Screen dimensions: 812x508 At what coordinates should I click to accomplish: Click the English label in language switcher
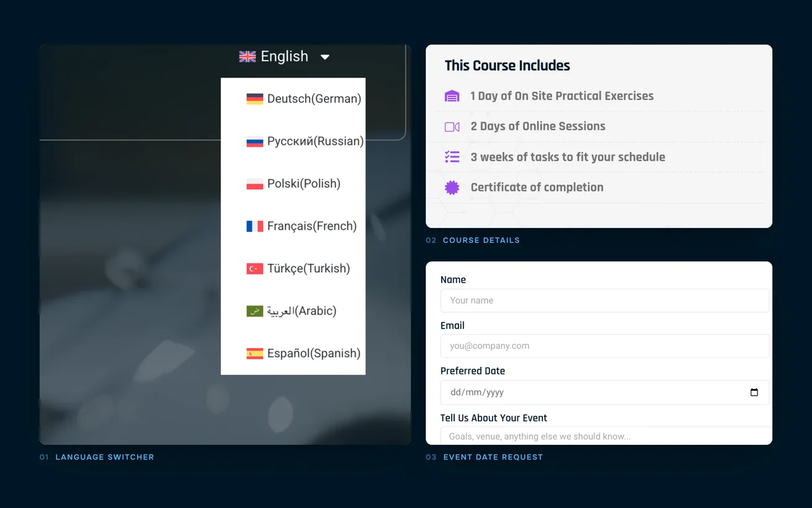click(x=285, y=56)
